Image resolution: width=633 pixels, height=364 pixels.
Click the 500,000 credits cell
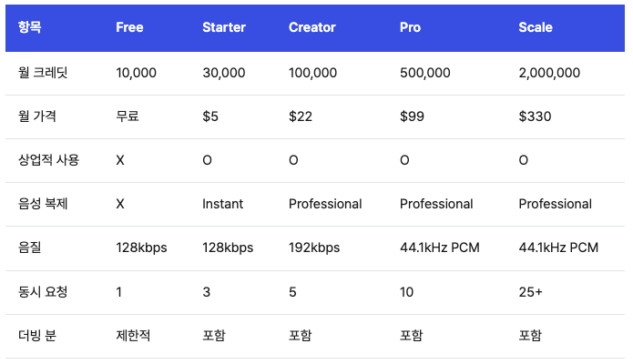[x=424, y=73]
